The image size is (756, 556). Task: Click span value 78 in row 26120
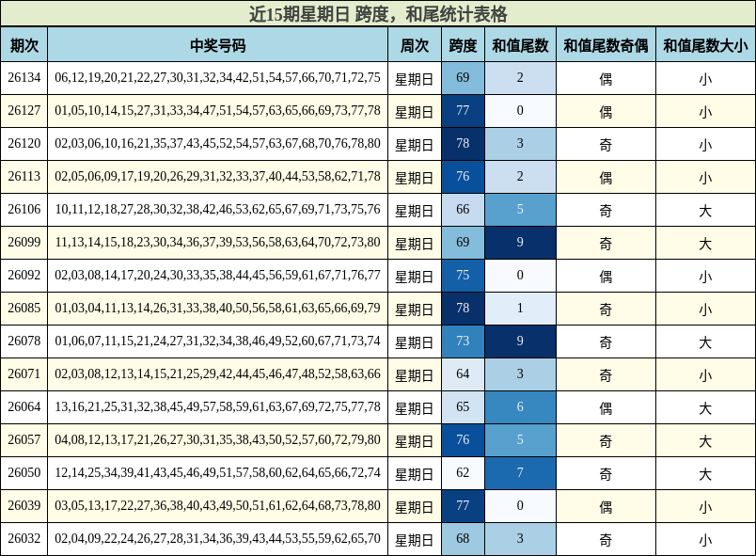pyautogui.click(x=463, y=143)
